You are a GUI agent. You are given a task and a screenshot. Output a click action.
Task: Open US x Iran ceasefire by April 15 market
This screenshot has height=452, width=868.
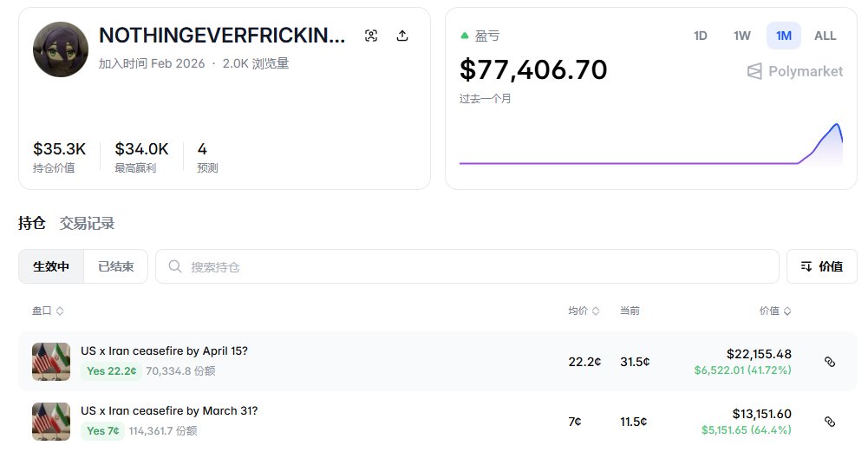[164, 350]
